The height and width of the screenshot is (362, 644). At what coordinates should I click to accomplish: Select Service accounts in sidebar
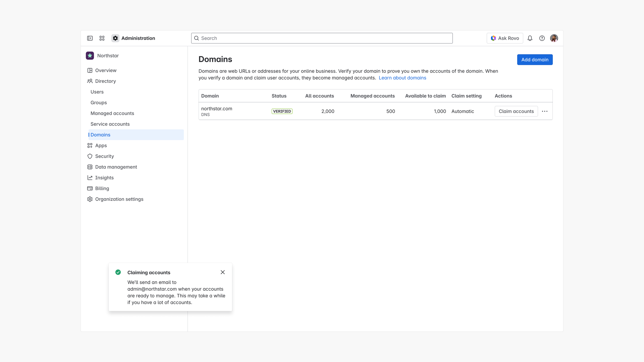coord(110,124)
